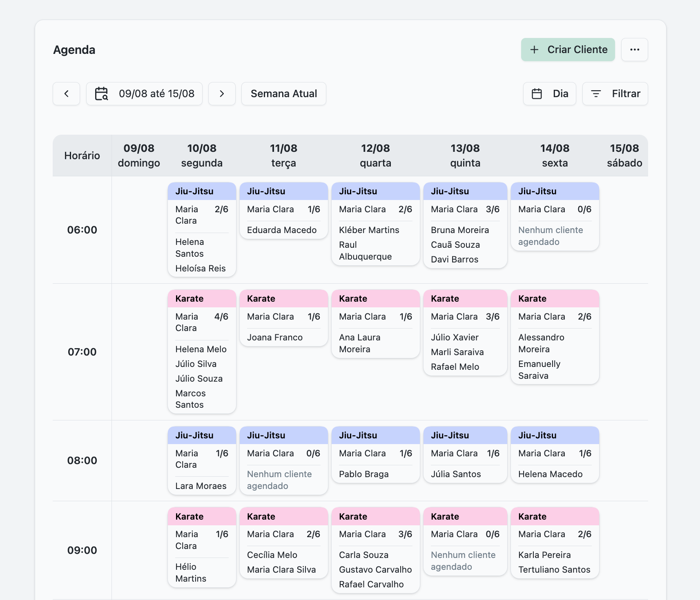Click client Júlio Souza

[199, 378]
